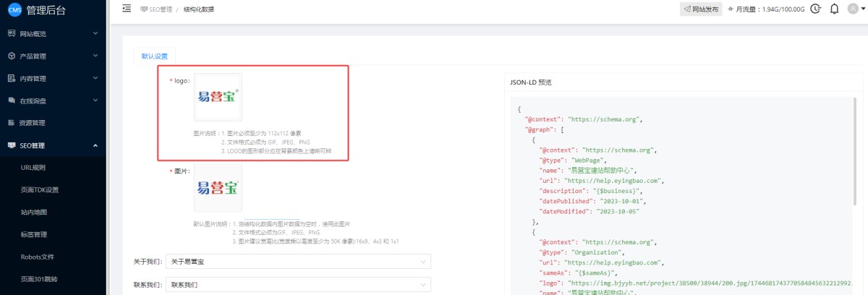Click the 月流量 1.94G/100.00G text
The image size is (868, 295).
tap(771, 9)
